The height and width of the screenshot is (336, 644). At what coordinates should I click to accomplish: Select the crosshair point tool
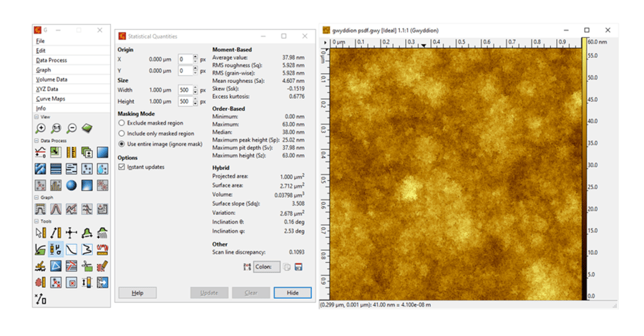click(72, 233)
